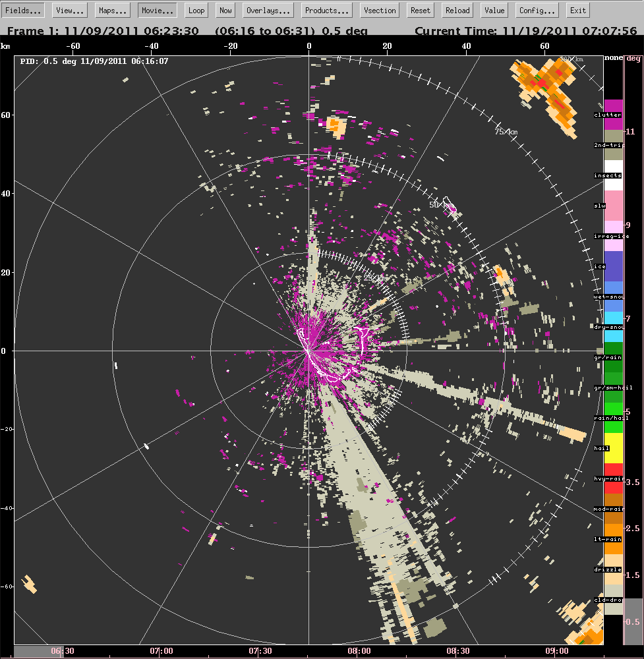This screenshot has width=644, height=659.
Task: Click the 06:30 time axis marker
Action: [63, 651]
